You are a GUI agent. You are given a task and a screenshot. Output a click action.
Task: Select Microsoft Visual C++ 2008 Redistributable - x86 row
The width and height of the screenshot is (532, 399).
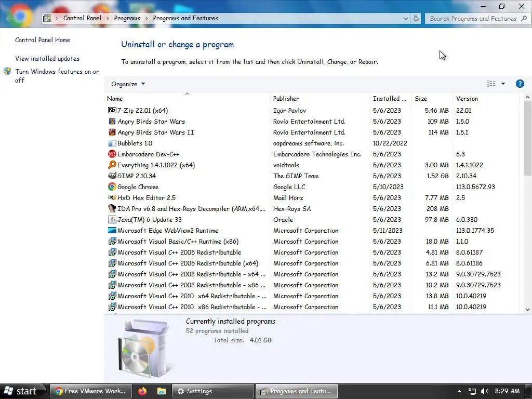click(x=312, y=285)
